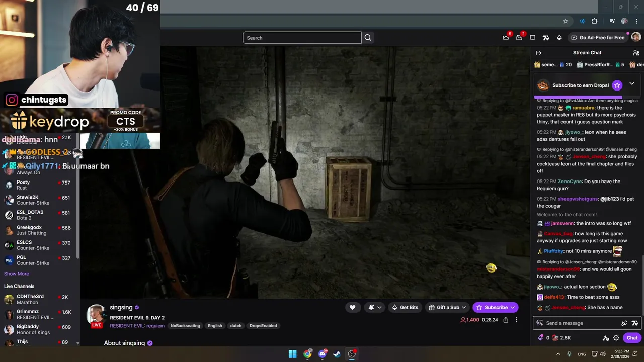Open PGL Counter-Strike channel
This screenshot has height=362, width=644.
(x=39, y=260)
